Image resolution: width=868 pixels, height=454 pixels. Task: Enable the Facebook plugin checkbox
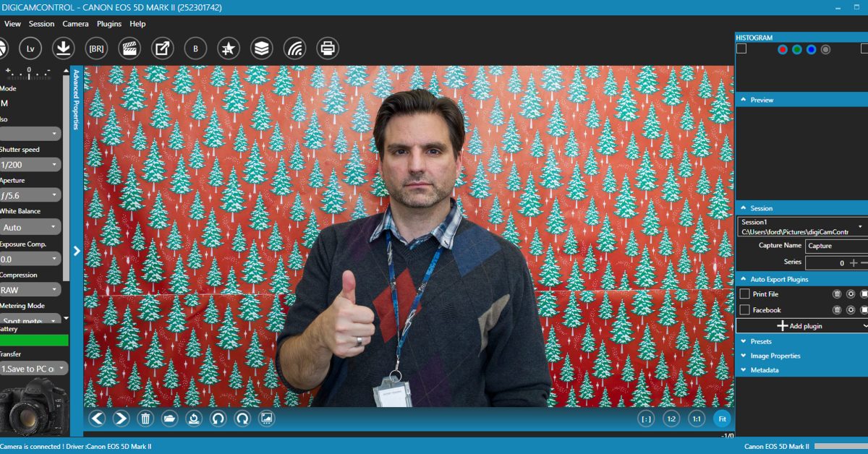click(x=744, y=310)
